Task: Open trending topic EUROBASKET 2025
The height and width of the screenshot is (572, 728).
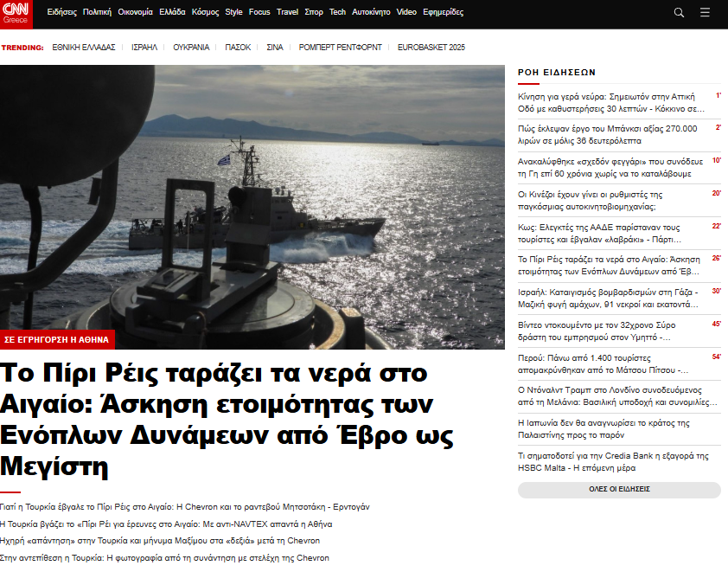Action: point(431,48)
